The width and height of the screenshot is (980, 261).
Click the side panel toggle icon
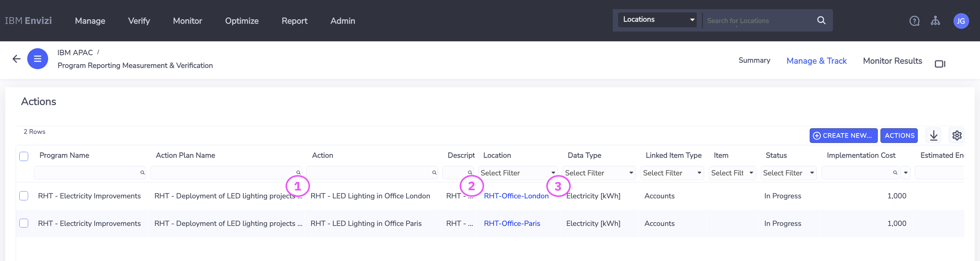click(x=940, y=64)
